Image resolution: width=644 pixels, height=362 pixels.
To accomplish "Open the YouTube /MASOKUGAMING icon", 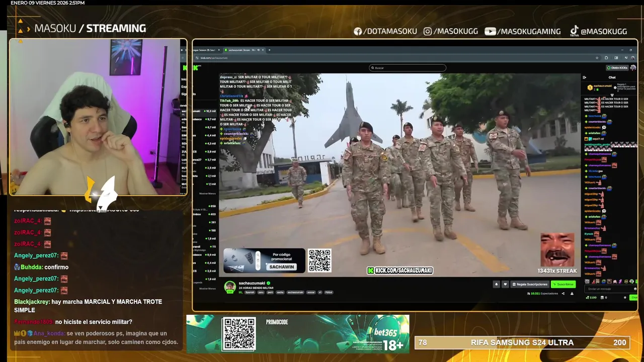I will click(x=490, y=31).
